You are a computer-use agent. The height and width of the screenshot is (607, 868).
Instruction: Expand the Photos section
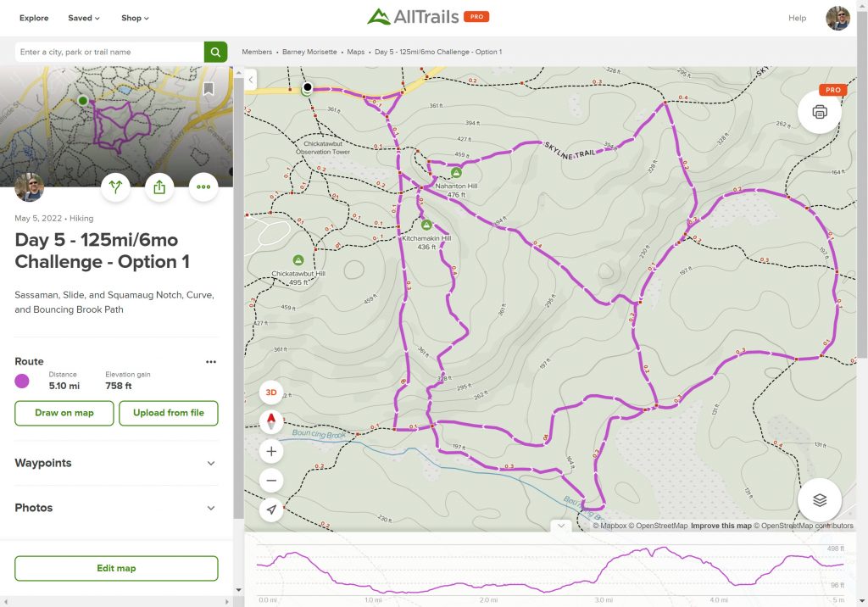(x=211, y=508)
